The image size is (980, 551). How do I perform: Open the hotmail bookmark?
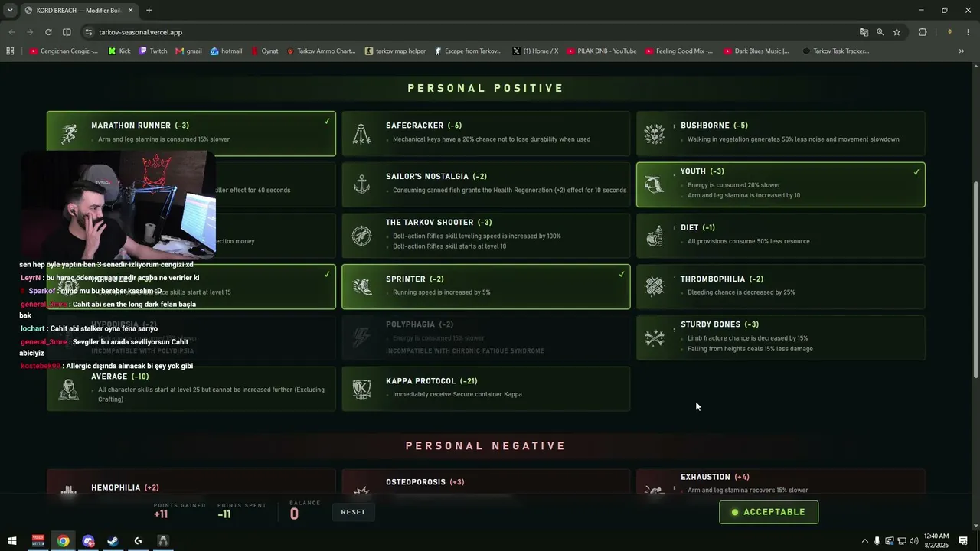pyautogui.click(x=227, y=51)
